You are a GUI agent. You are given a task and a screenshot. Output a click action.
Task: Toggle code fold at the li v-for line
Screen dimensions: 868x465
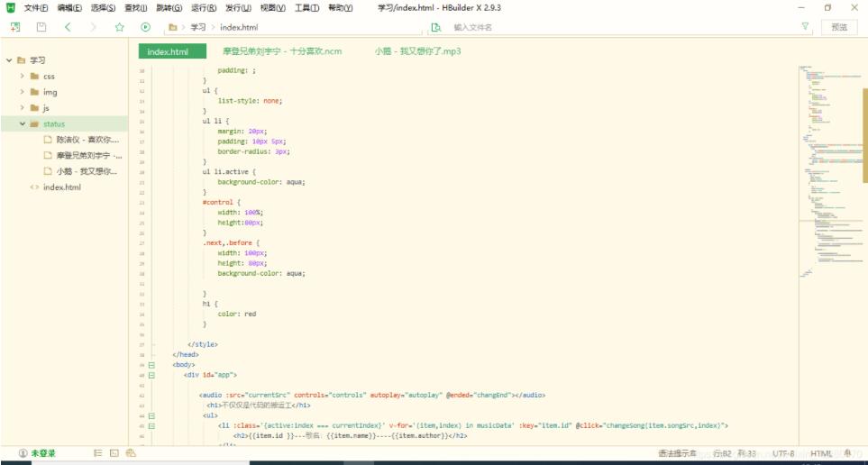(x=151, y=426)
